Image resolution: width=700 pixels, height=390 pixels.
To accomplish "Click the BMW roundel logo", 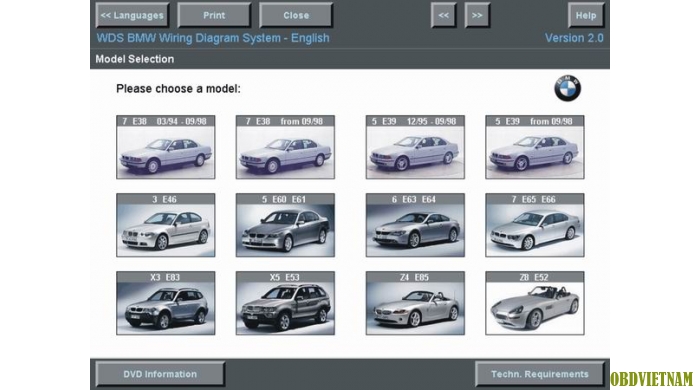I will click(x=567, y=88).
